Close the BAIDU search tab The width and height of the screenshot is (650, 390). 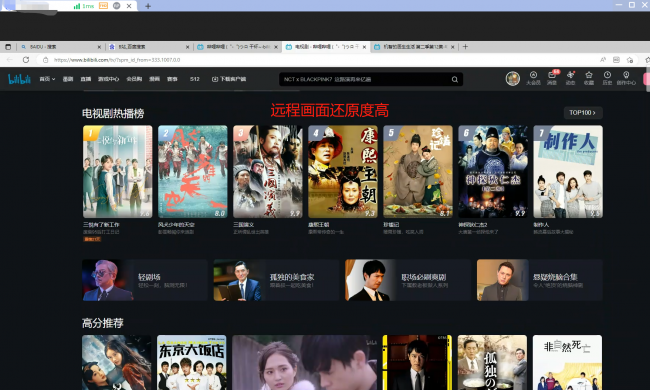[99, 47]
